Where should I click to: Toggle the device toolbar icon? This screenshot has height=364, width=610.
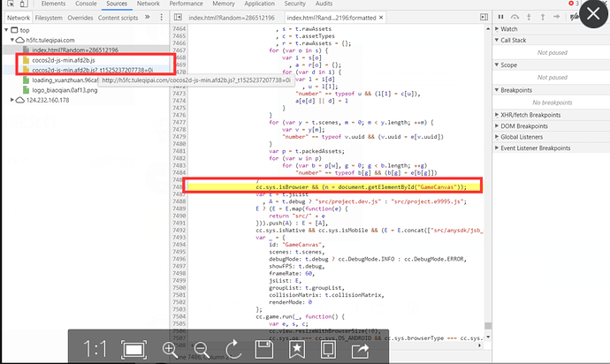click(24, 4)
